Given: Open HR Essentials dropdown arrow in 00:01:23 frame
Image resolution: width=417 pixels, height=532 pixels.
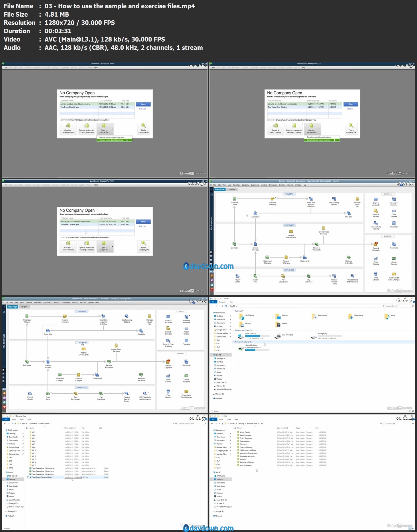Looking at the screenshot, I should tap(148, 392).
